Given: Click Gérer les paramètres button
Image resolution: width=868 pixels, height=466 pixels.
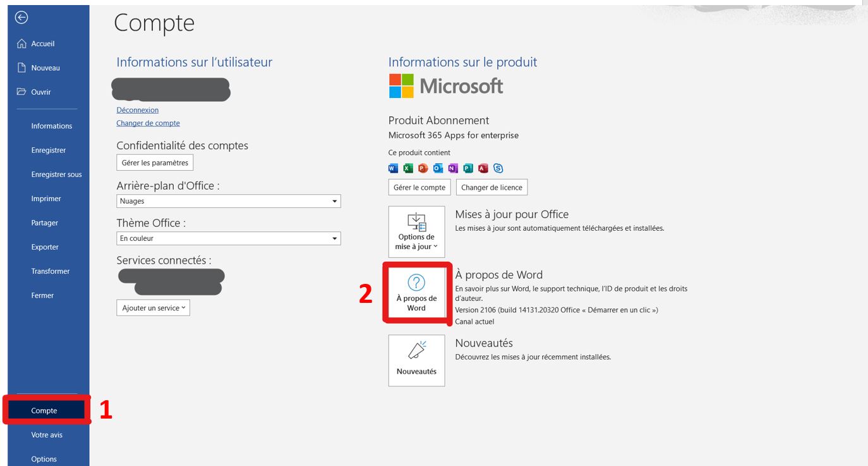Looking at the screenshot, I should 155,162.
